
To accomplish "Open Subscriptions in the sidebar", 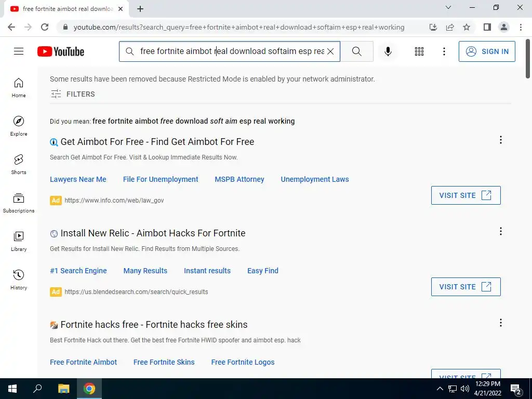I will tap(19, 203).
